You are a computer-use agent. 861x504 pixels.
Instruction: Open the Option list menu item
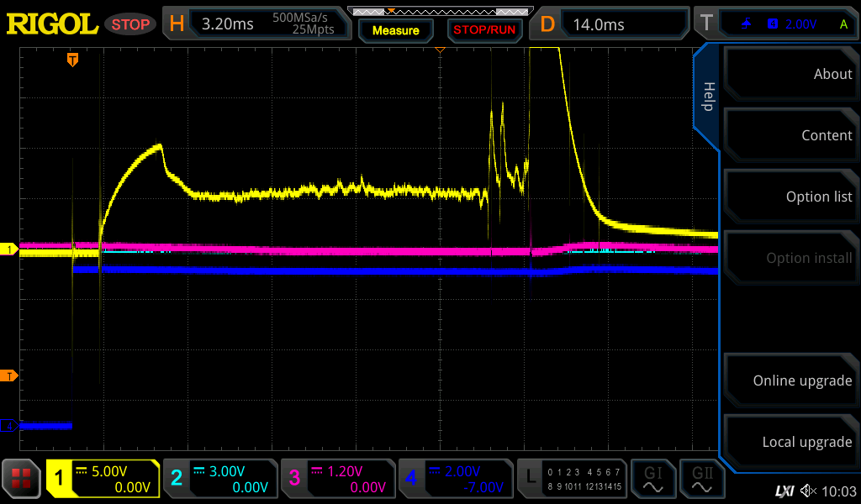(791, 197)
